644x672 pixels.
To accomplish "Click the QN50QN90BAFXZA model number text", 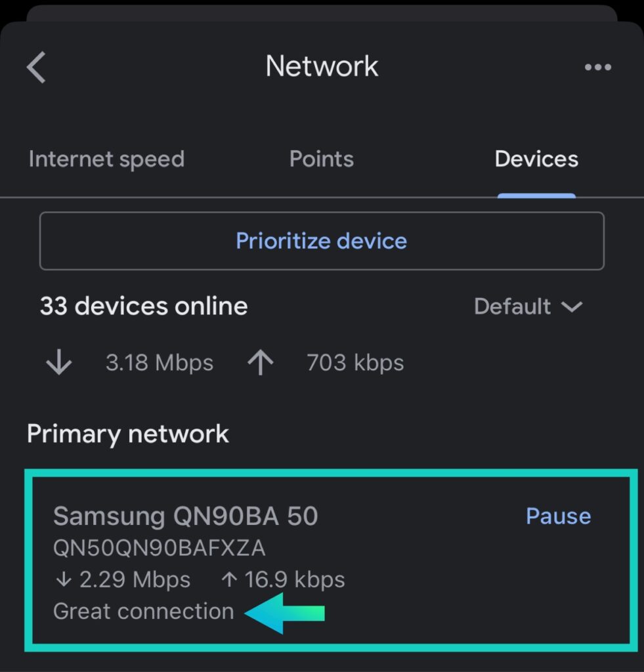I will 160,548.
